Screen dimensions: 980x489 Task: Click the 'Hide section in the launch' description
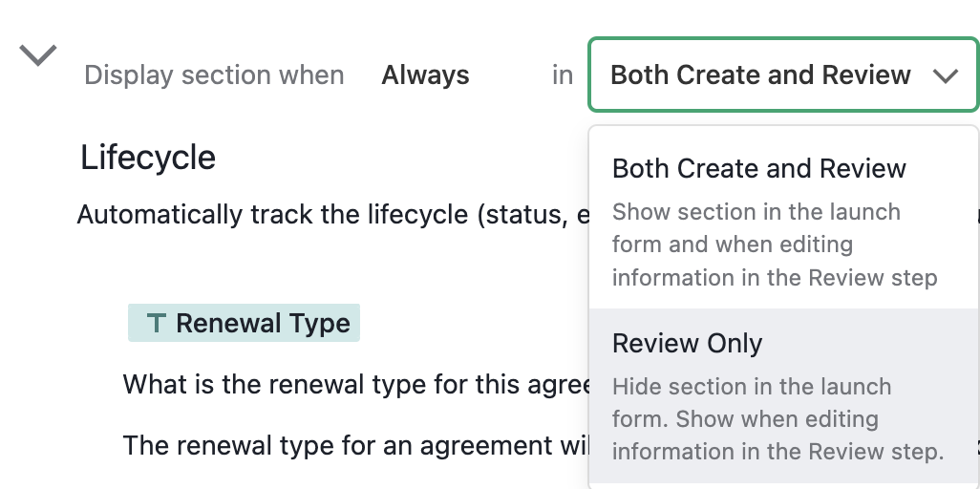[752, 387]
